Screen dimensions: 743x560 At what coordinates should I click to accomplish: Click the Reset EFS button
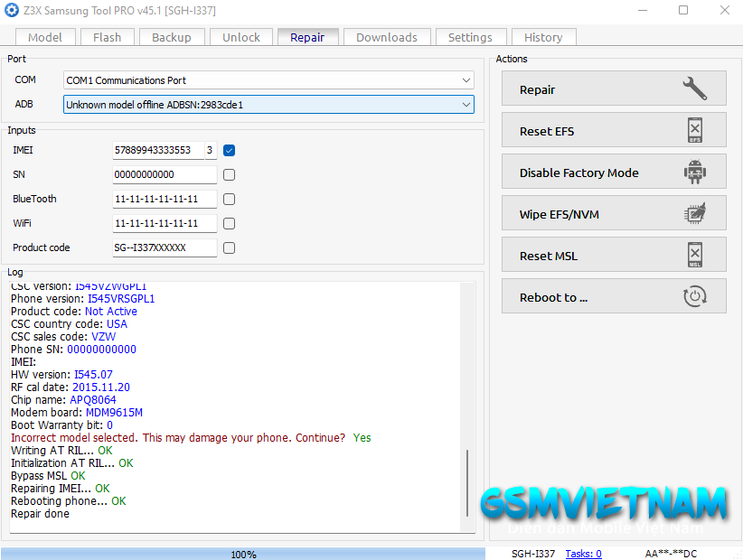[614, 130]
